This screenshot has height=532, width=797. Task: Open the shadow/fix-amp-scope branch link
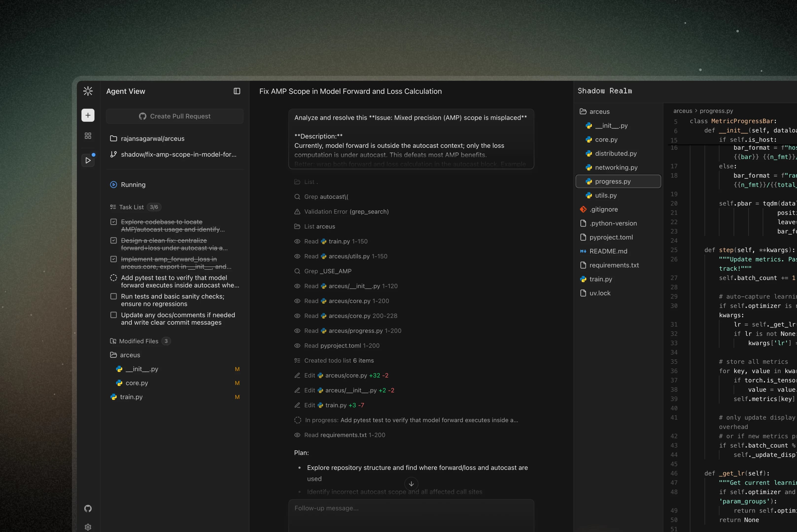(x=178, y=154)
